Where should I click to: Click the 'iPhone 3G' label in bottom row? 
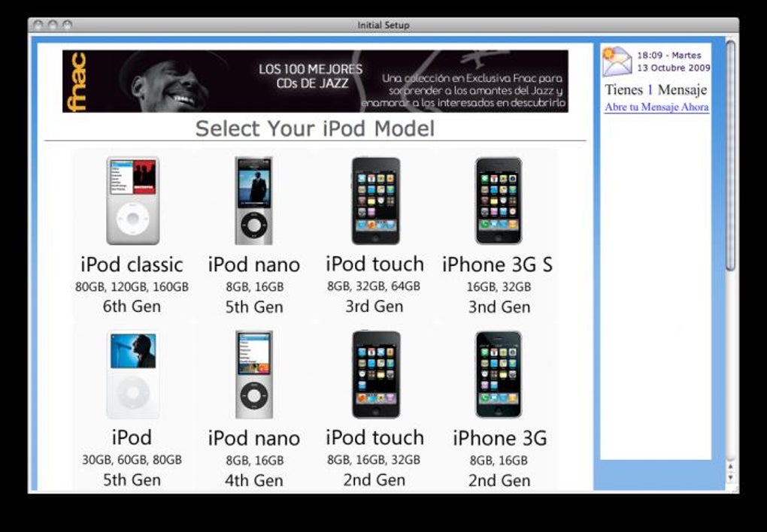[x=499, y=438]
